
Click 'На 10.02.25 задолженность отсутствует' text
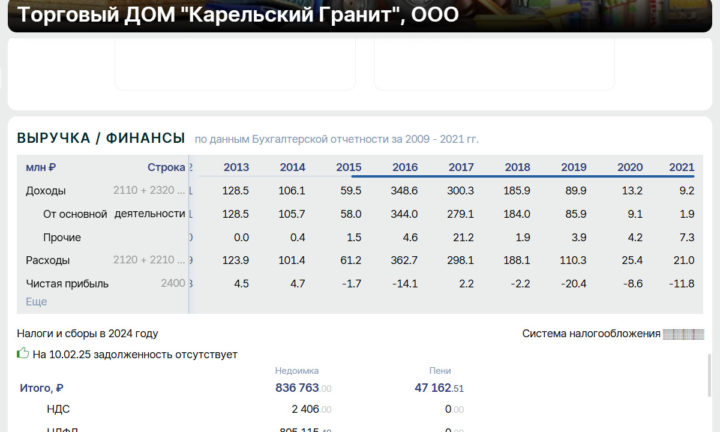click(x=135, y=354)
